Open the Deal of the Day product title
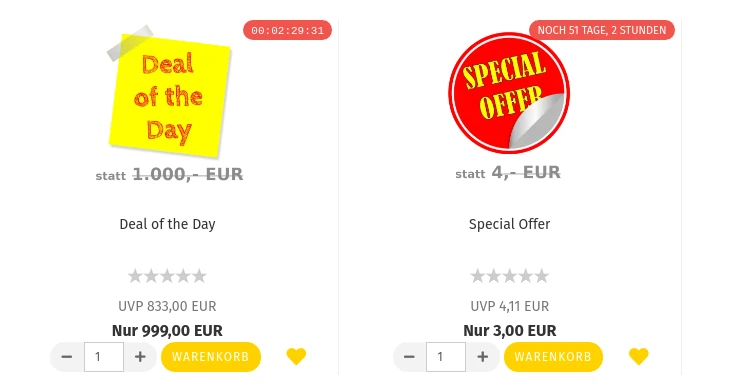The height and width of the screenshot is (384, 732). tap(167, 224)
